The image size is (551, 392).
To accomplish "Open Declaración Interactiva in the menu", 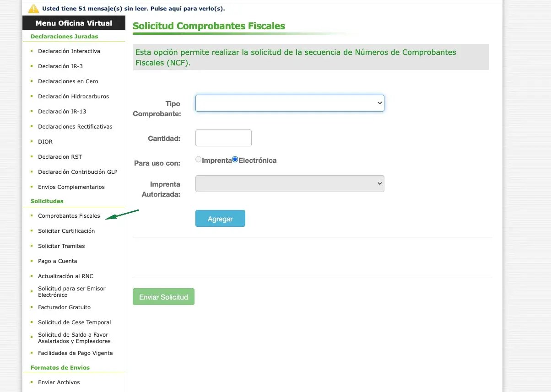I will 69,51.
